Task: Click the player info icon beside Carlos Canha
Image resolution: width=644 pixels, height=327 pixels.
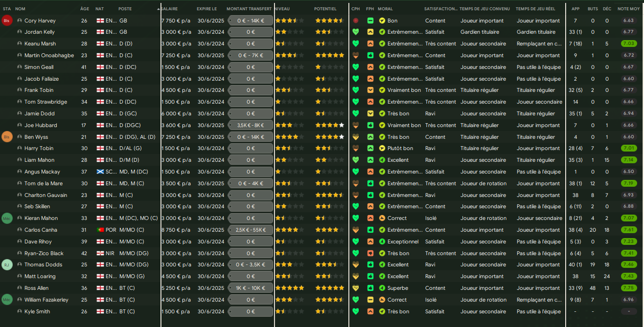Action: [20, 230]
